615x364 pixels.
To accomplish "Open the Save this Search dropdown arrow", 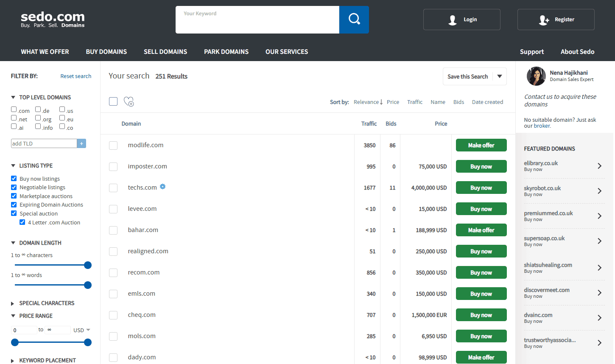I will tap(499, 76).
